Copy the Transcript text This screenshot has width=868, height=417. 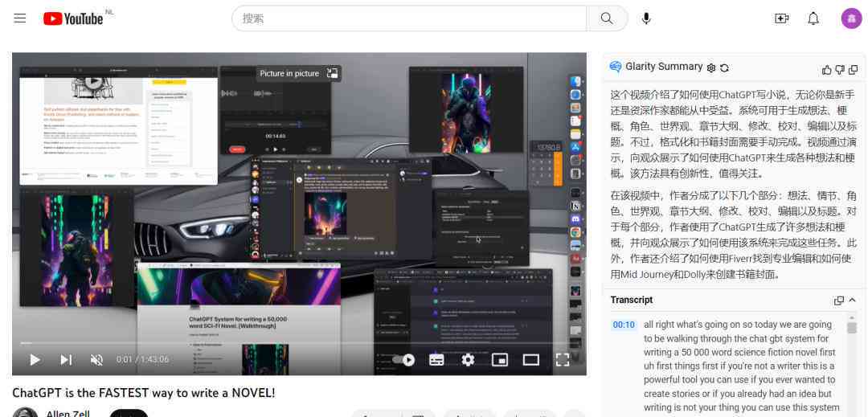point(838,300)
